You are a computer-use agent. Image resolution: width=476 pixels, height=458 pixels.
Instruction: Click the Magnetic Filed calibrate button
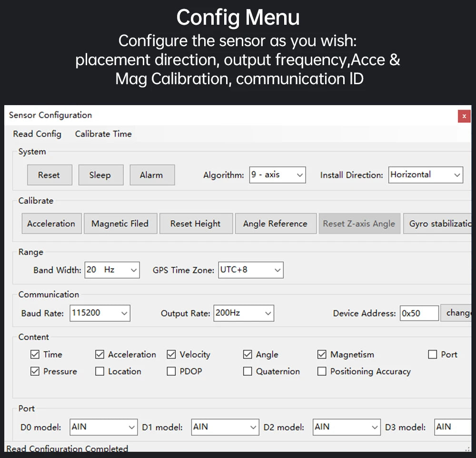(120, 224)
